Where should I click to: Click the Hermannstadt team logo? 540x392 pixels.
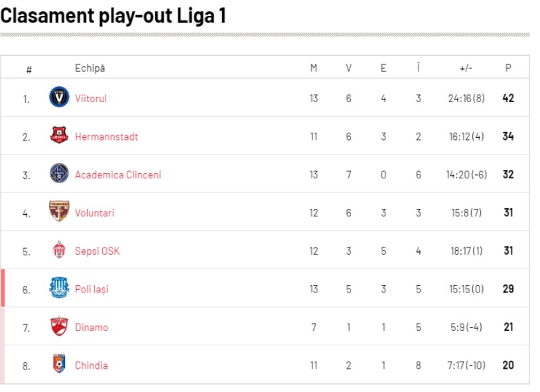point(59,135)
